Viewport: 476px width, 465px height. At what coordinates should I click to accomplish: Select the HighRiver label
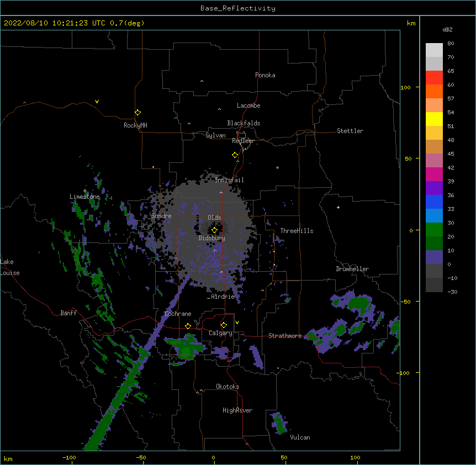point(237,410)
